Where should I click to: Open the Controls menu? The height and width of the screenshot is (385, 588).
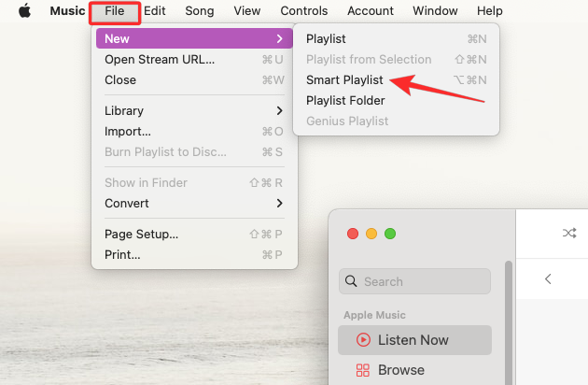point(304,11)
